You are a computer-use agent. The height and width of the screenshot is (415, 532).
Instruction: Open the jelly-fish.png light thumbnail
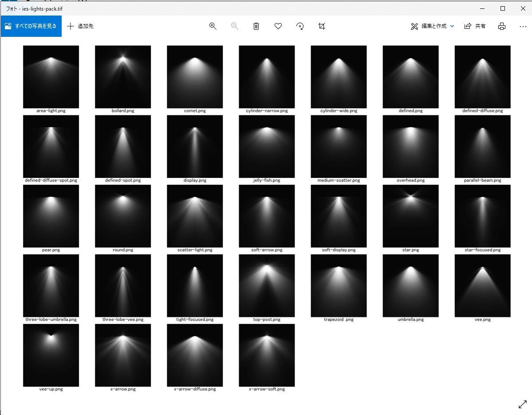pyautogui.click(x=267, y=146)
